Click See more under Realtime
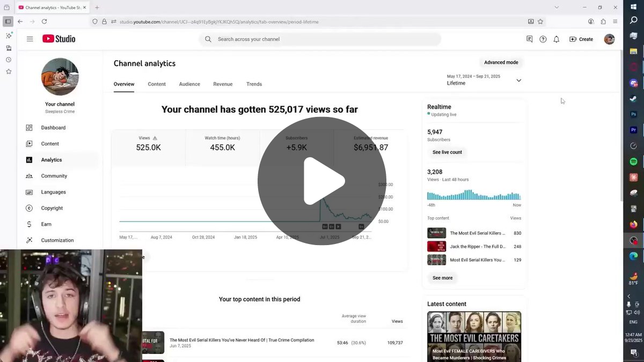 [x=443, y=278]
